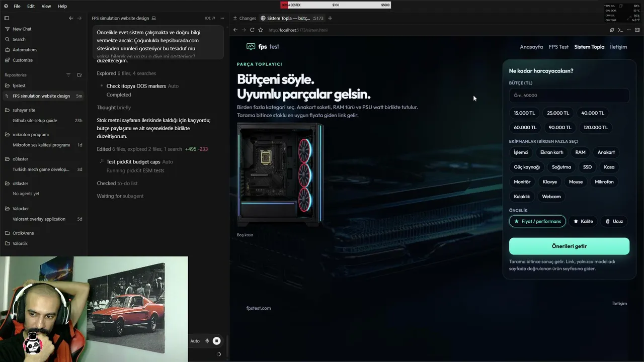The width and height of the screenshot is (644, 362).
Task: Select Fiyat / performans priority
Action: click(537, 221)
